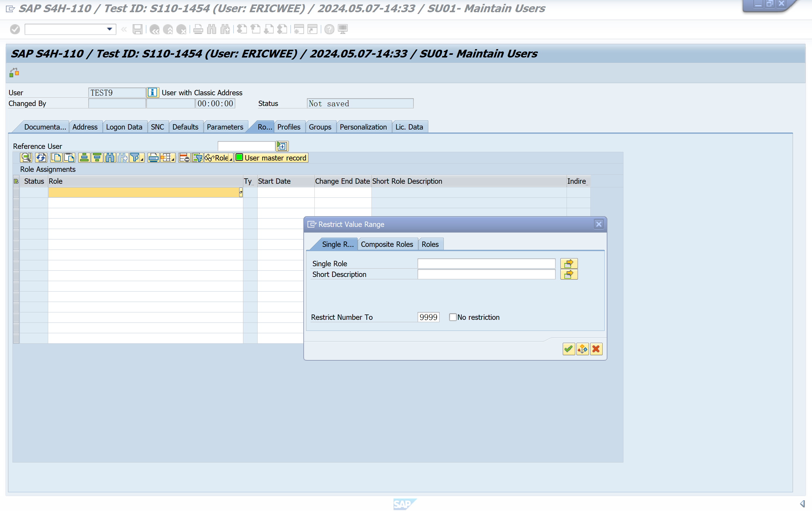812x511 pixels.
Task: Select all rows using table corner icon
Action: pos(16,181)
